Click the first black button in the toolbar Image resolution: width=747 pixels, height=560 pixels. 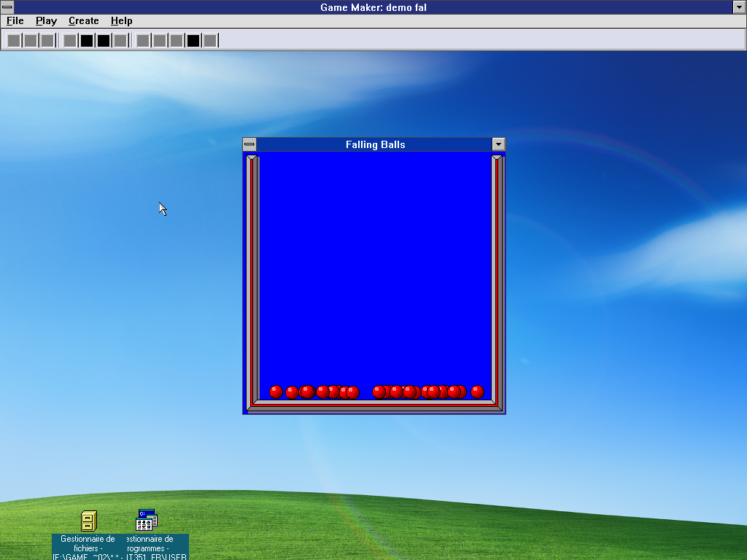tap(87, 40)
